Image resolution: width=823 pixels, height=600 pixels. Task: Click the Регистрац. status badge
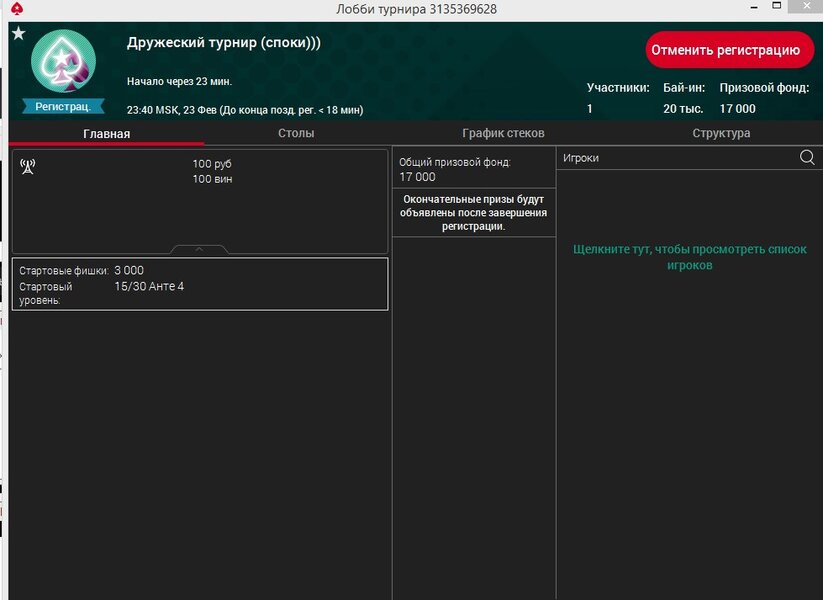click(63, 106)
